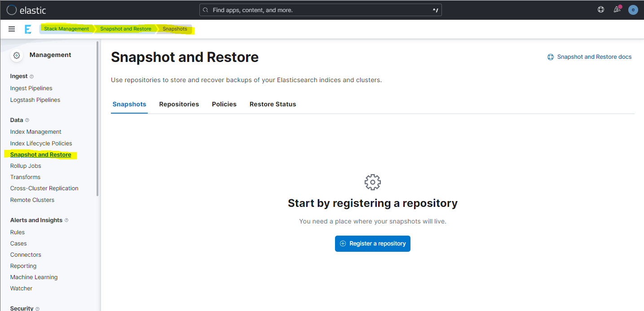Open Logstash Pipelines in the sidebar

point(35,100)
